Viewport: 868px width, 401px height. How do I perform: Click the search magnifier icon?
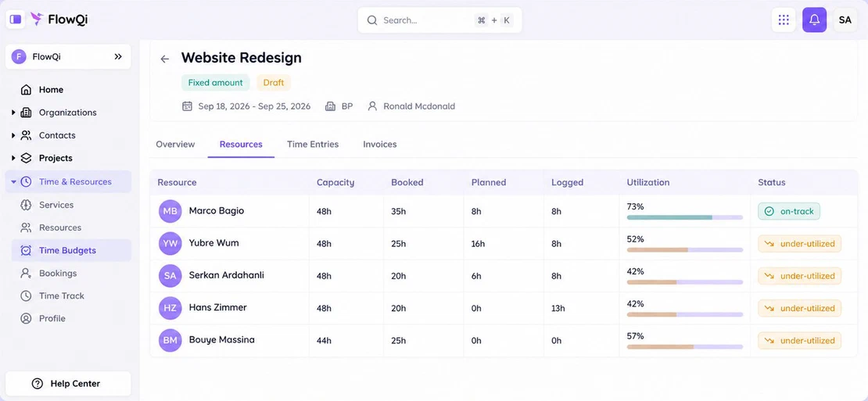point(372,20)
